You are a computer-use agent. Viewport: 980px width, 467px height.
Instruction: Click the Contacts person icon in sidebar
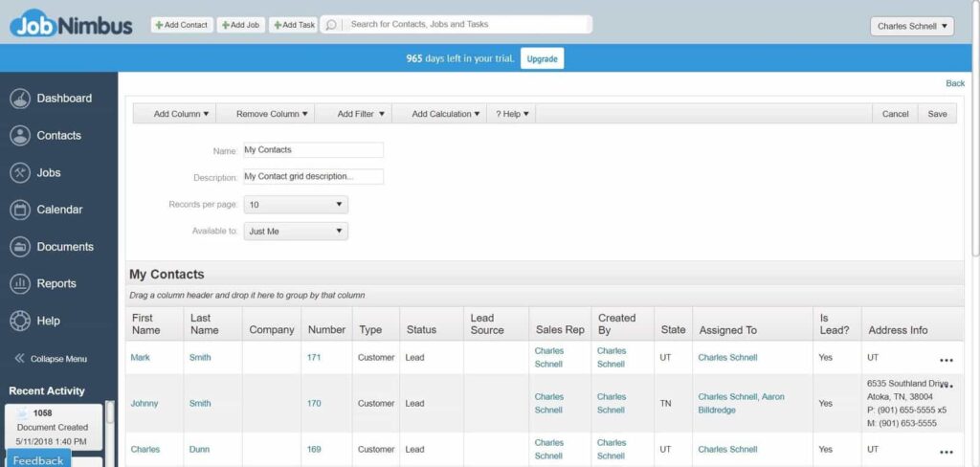tap(20, 136)
